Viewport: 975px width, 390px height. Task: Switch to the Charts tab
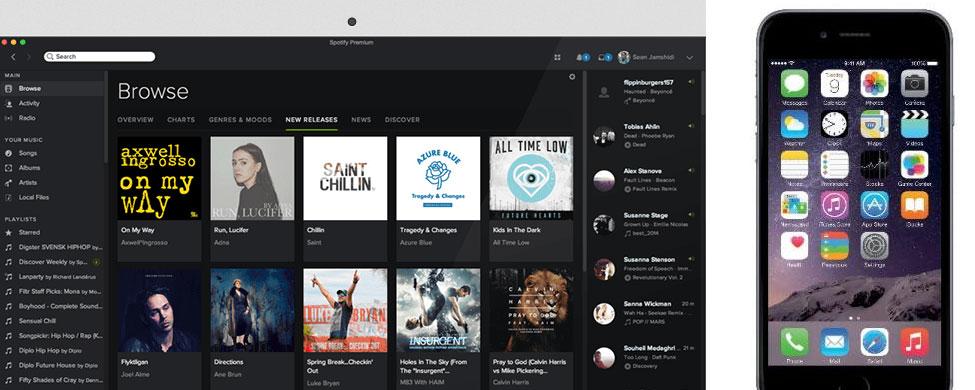click(x=181, y=119)
